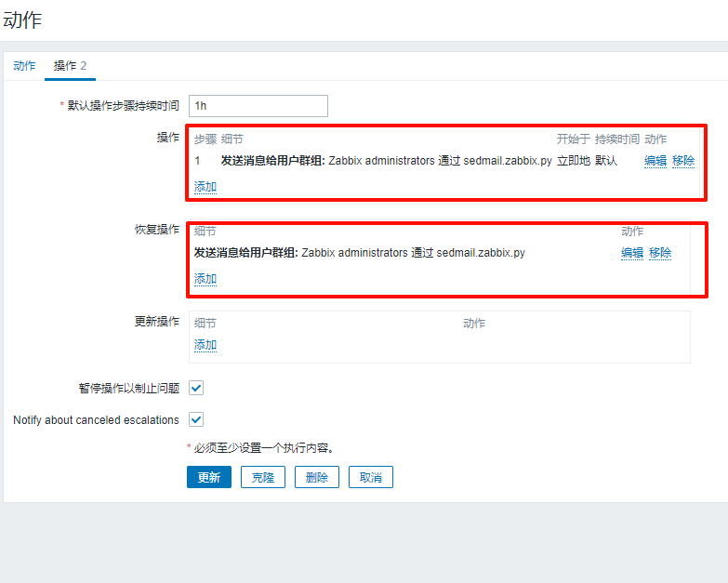Click the 必须至少设置一个执行内容 note

264,448
